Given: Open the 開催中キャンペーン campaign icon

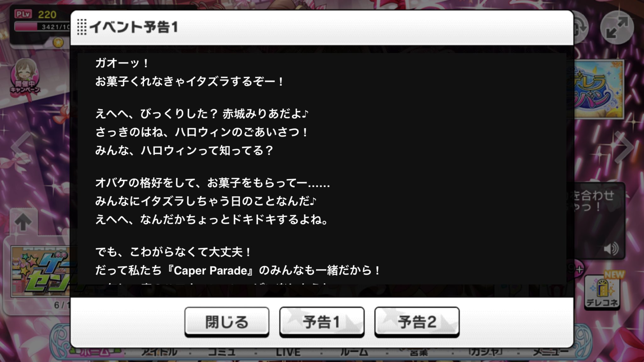Looking at the screenshot, I should [25, 76].
